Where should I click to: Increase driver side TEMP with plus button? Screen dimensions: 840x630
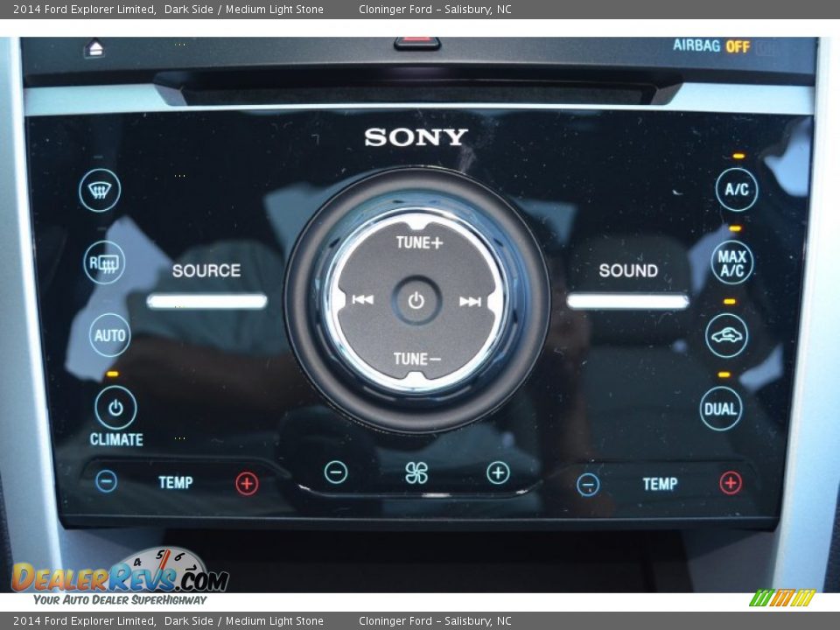pos(247,482)
